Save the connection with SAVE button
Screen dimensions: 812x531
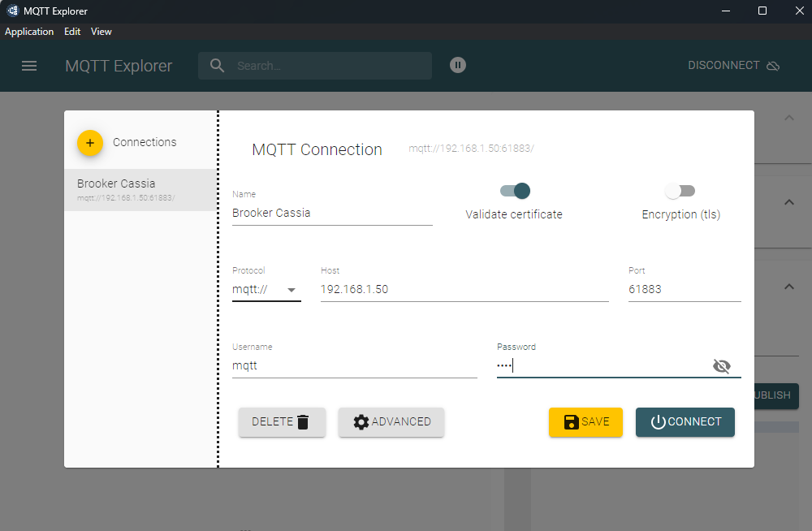585,421
